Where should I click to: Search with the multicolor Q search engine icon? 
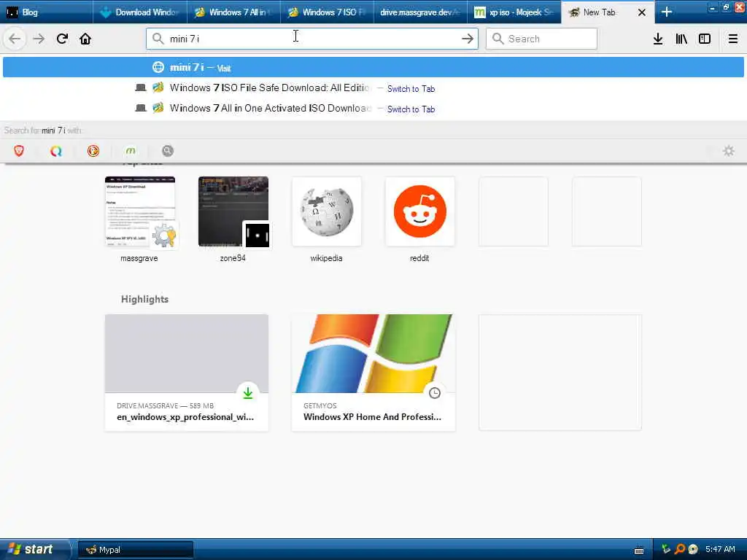coord(56,151)
